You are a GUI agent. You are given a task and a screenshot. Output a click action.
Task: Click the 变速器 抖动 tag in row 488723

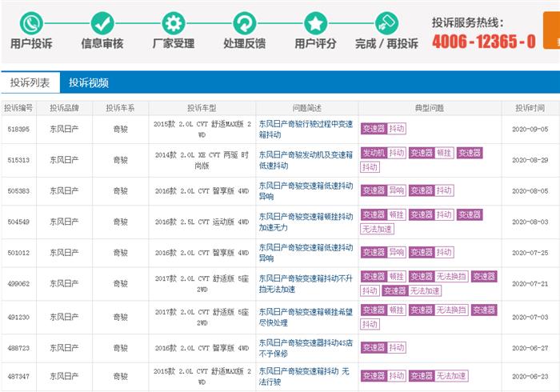(x=383, y=347)
